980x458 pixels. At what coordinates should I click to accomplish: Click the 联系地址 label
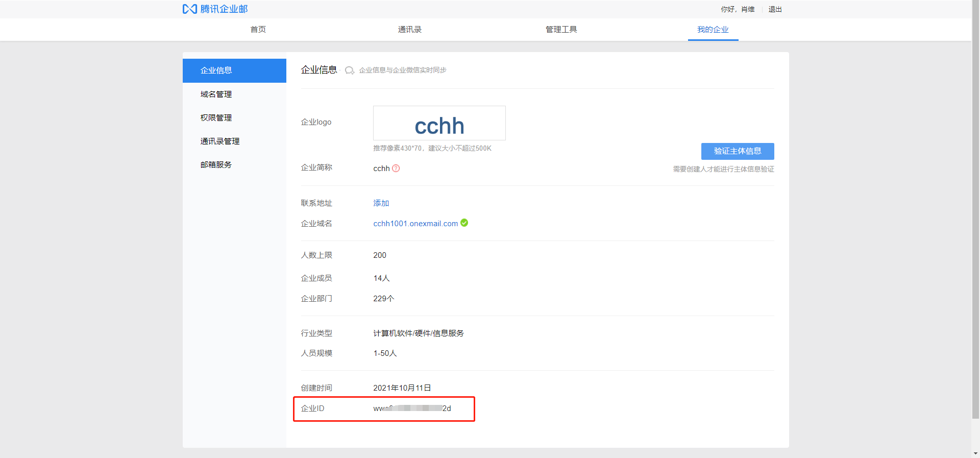[316, 203]
